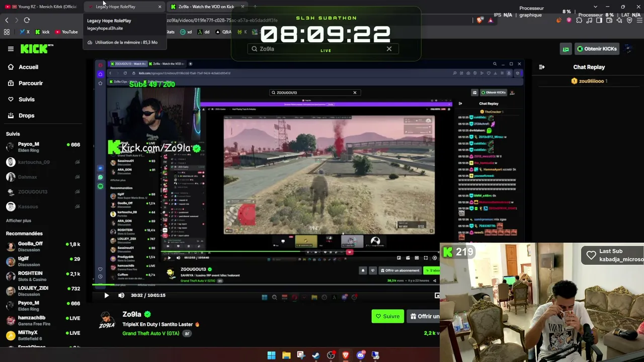Switch to the Young RZ YouTube tab
Image resolution: width=644 pixels, height=362 pixels.
(41, 7)
